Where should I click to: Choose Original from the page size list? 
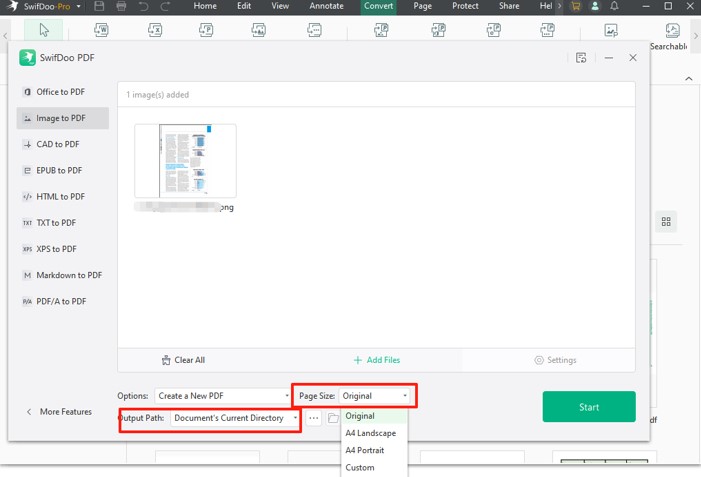click(375, 416)
